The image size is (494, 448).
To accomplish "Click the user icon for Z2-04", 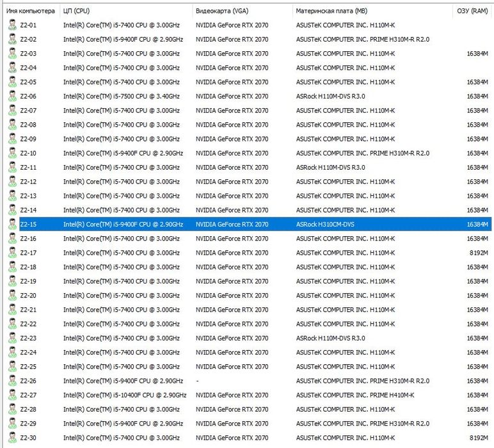I will click(12, 68).
